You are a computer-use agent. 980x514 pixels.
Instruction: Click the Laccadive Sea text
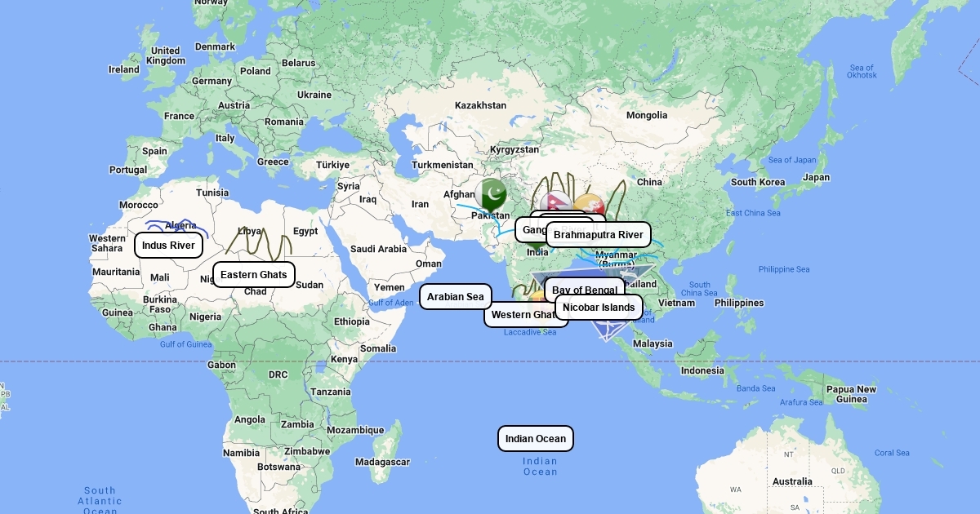[530, 332]
